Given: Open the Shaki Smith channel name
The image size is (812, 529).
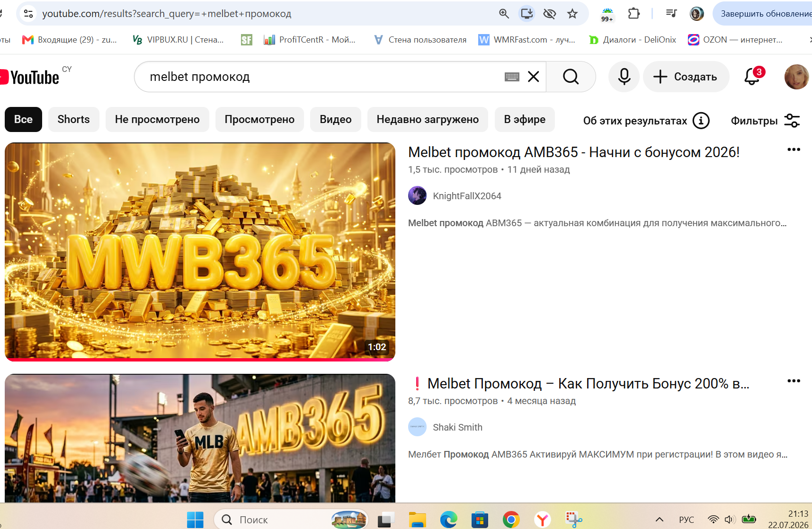Looking at the screenshot, I should tap(457, 427).
